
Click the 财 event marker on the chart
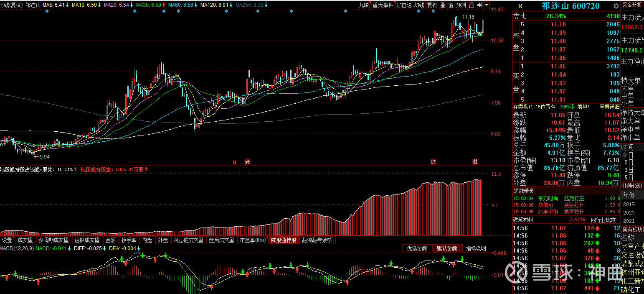(x=434, y=161)
